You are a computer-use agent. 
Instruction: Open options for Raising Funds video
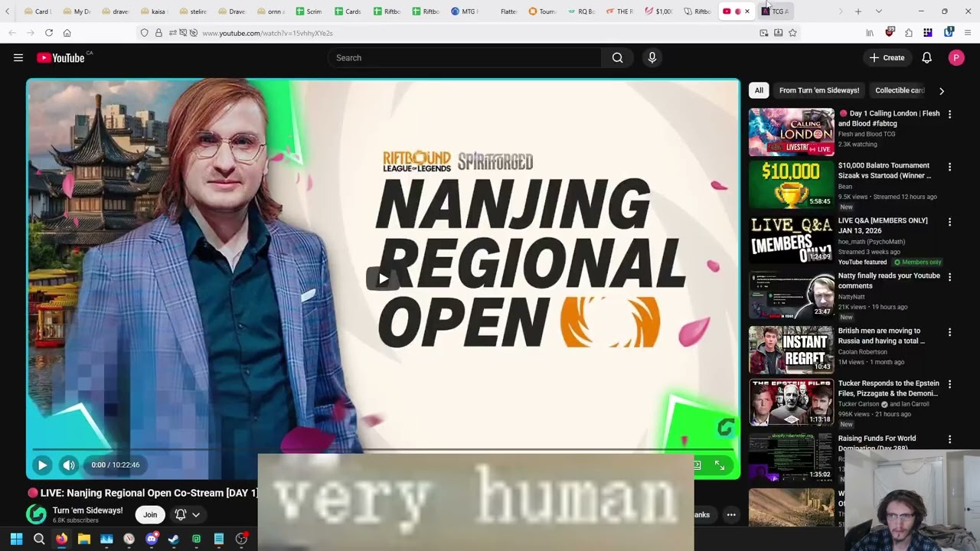click(x=949, y=439)
